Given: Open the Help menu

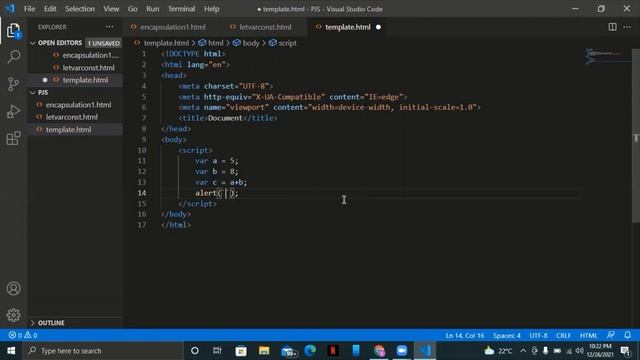Looking at the screenshot, I should (211, 9).
